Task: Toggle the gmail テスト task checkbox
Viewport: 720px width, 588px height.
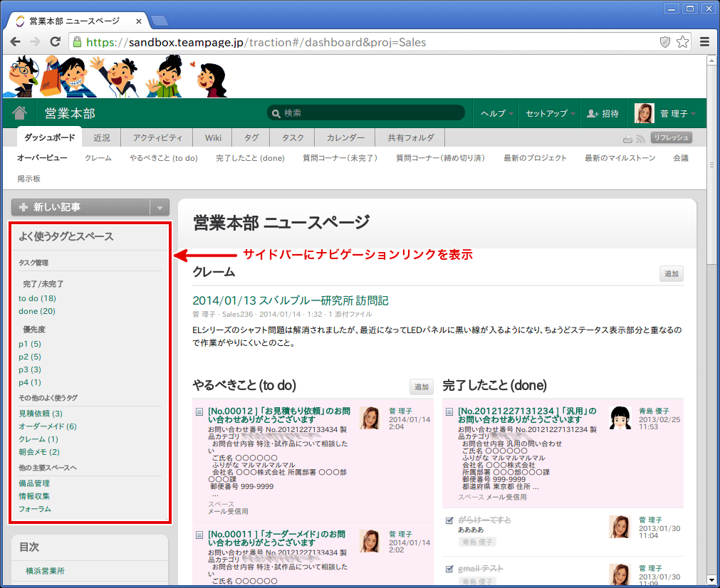Action: coord(449,569)
